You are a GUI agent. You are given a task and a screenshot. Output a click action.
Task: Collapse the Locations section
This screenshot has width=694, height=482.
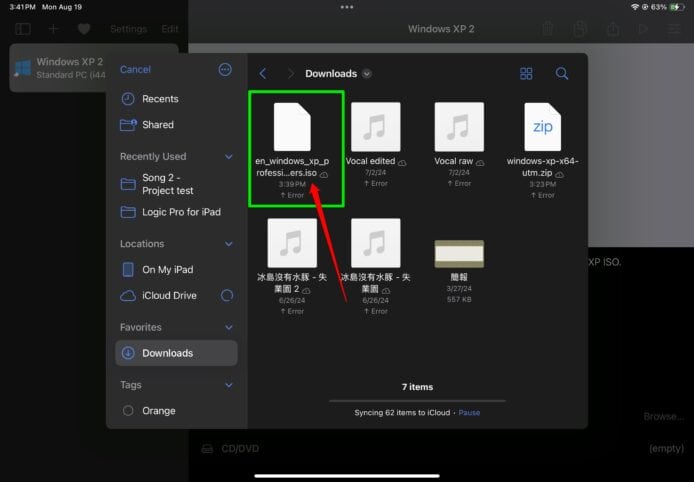[x=228, y=244]
